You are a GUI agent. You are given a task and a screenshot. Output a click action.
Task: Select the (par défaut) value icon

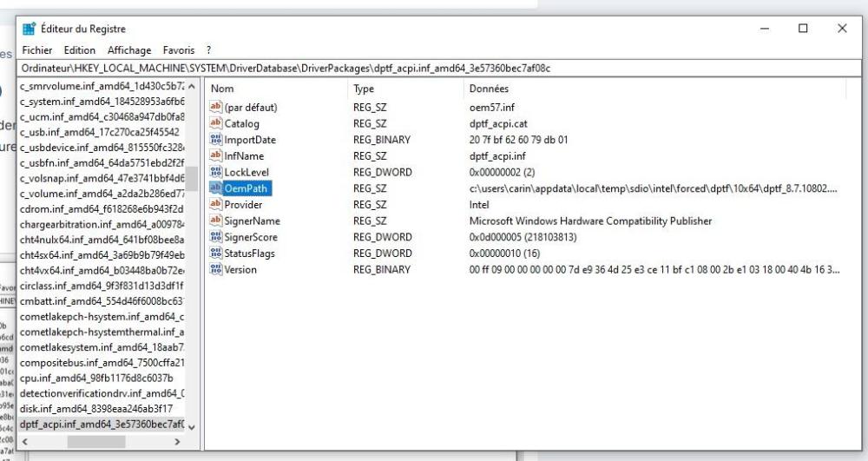click(216, 107)
